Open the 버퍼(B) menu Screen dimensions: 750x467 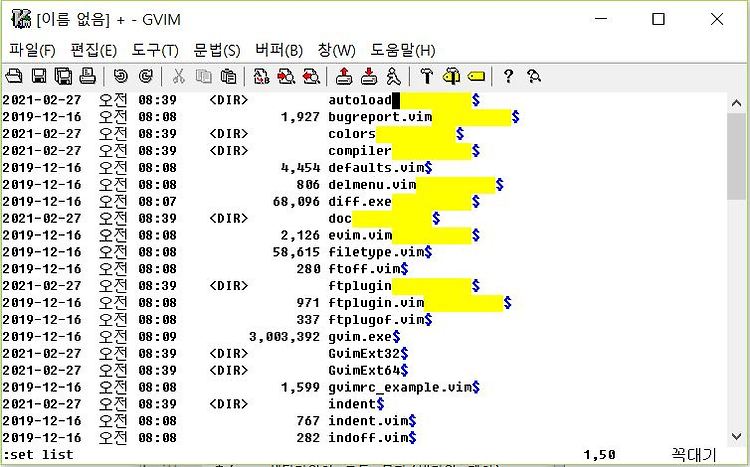point(279,50)
